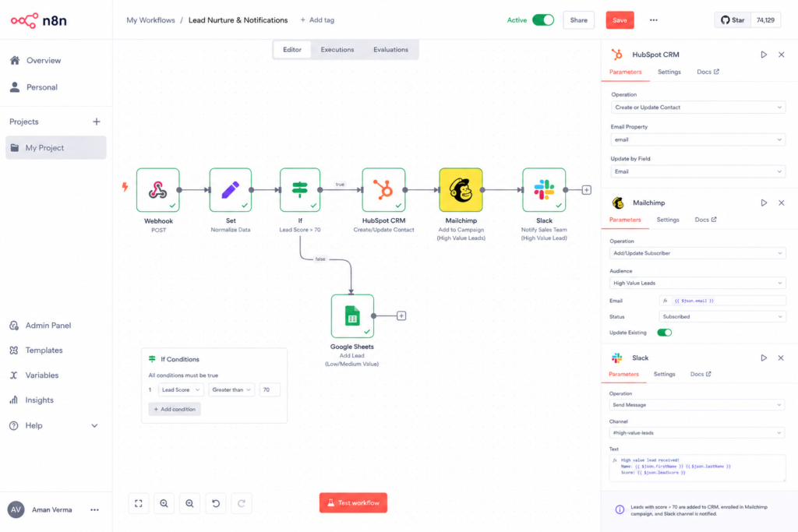The width and height of the screenshot is (798, 532).
Task: Toggle the workflow Active switch
Action: pyautogui.click(x=543, y=19)
